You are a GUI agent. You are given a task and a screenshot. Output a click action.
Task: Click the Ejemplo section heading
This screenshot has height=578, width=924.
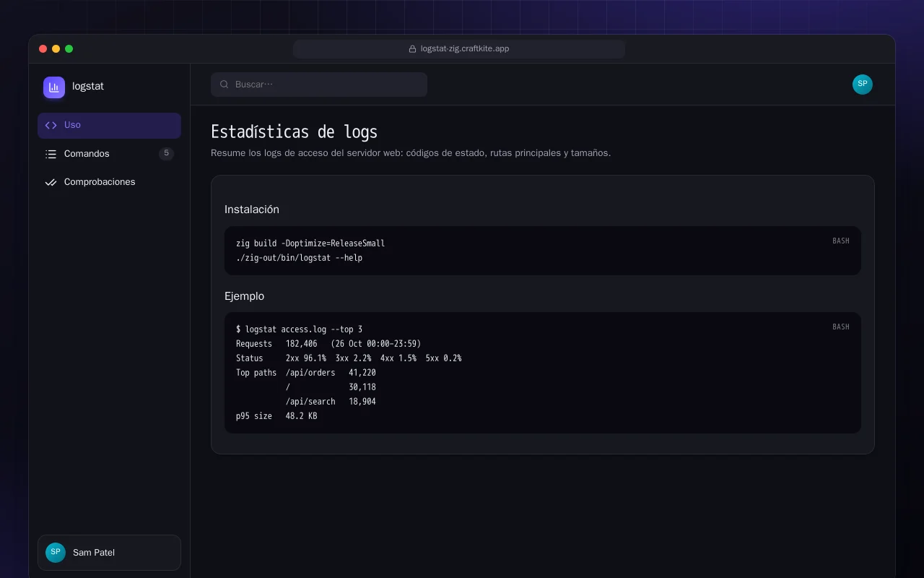click(245, 296)
